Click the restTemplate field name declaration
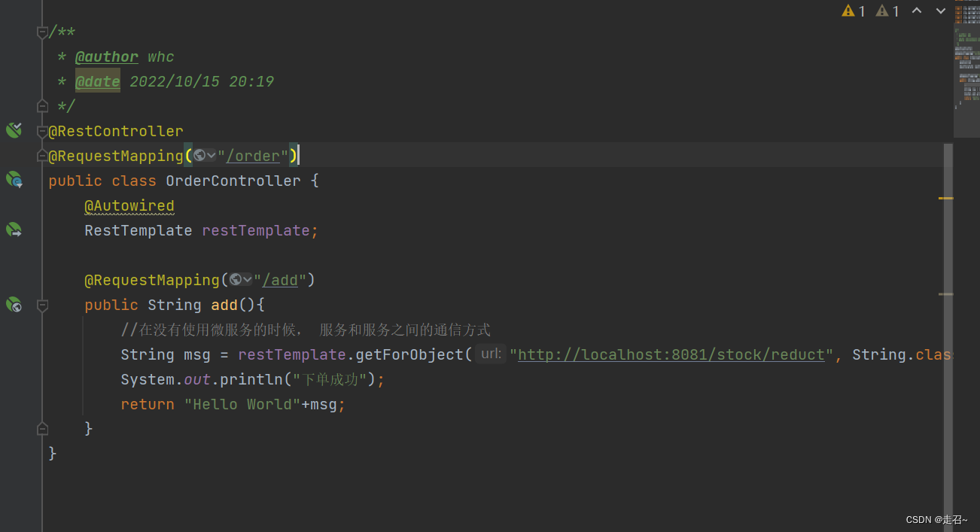Screen dimensions: 980x532 256,230
